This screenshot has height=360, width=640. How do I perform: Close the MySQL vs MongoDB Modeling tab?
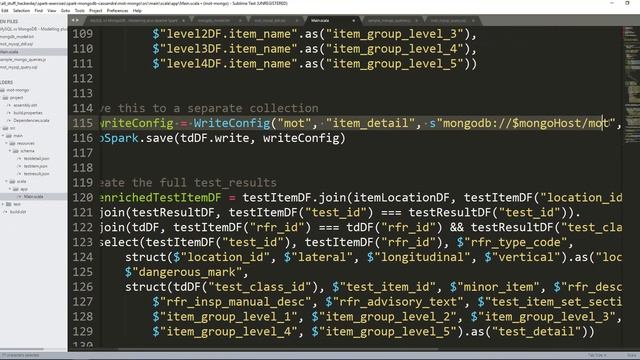click(183, 20)
